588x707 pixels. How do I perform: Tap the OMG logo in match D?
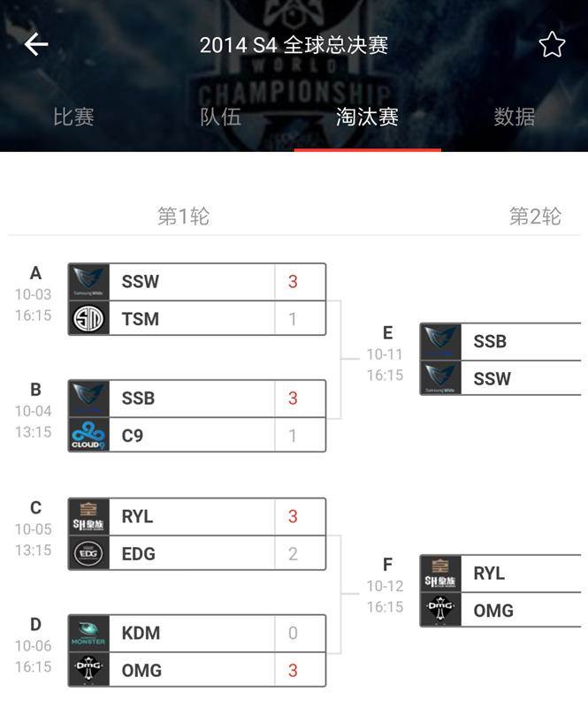[88, 670]
